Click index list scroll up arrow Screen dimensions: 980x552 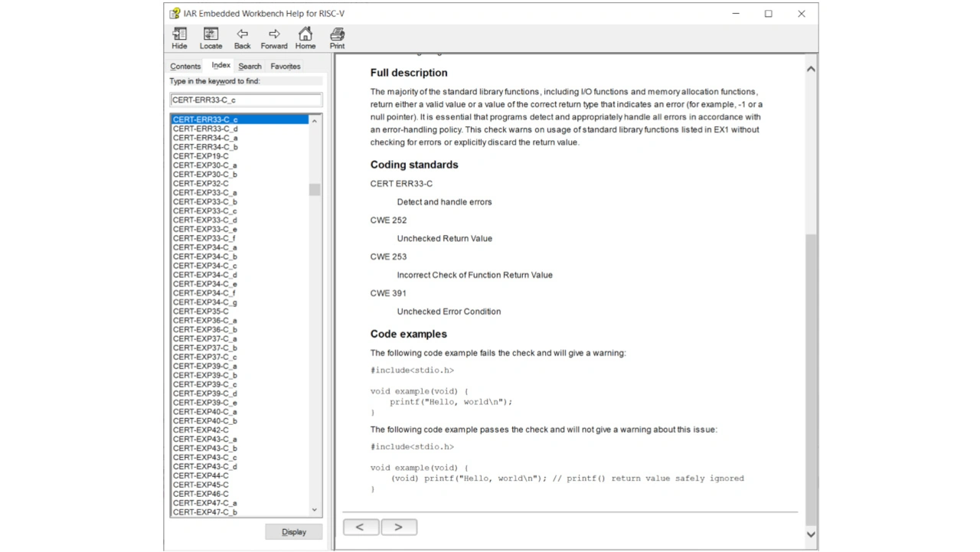pyautogui.click(x=315, y=121)
